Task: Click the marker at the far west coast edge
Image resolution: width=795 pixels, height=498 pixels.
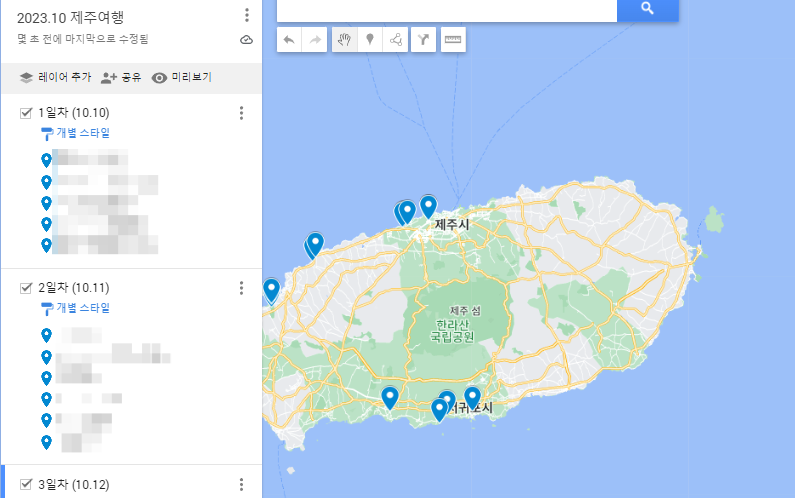Action: tap(272, 291)
